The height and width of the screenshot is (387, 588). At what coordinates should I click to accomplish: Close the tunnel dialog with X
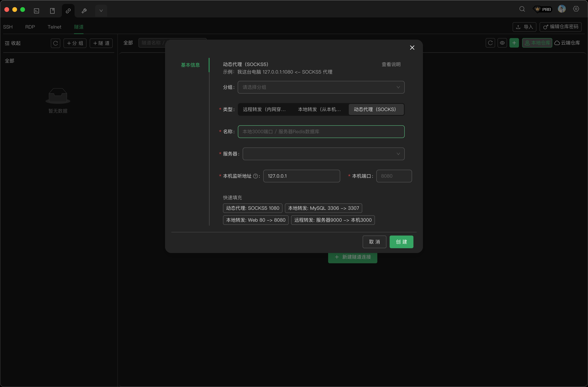412,48
